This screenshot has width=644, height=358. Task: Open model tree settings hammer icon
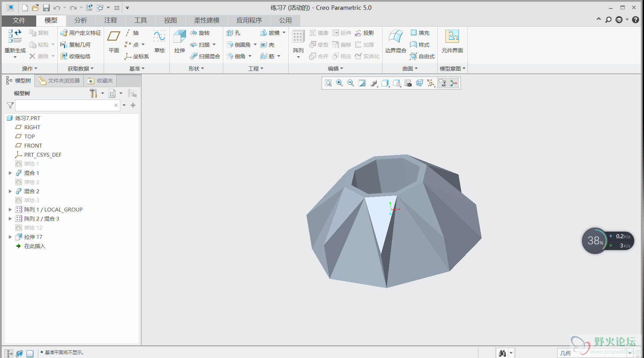pos(93,93)
